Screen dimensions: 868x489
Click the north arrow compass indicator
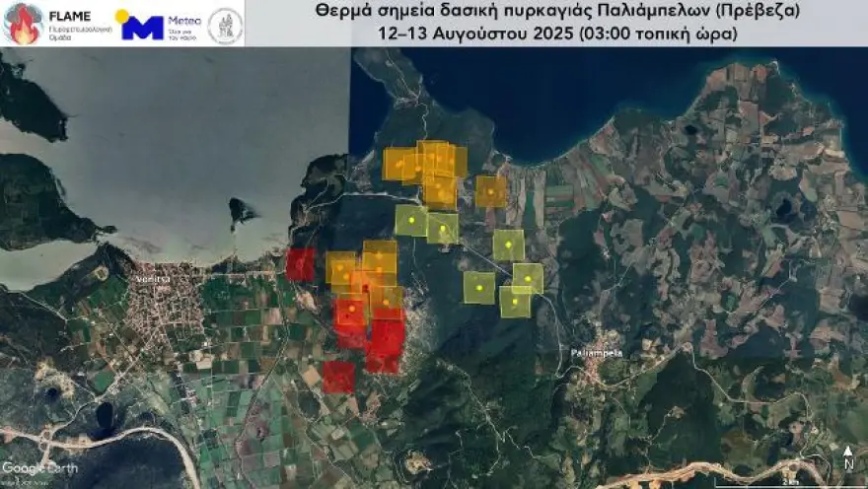(x=847, y=458)
